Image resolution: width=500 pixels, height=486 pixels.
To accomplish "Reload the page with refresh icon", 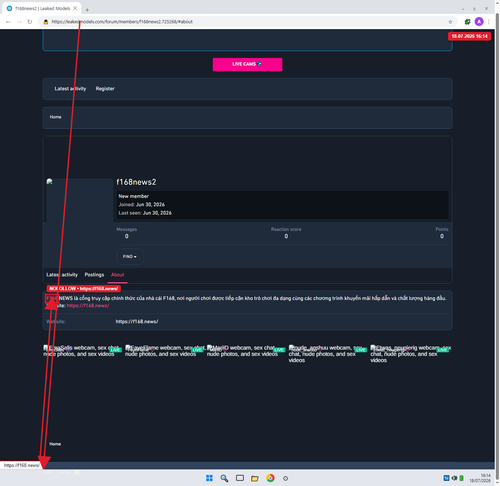I will point(30,22).
